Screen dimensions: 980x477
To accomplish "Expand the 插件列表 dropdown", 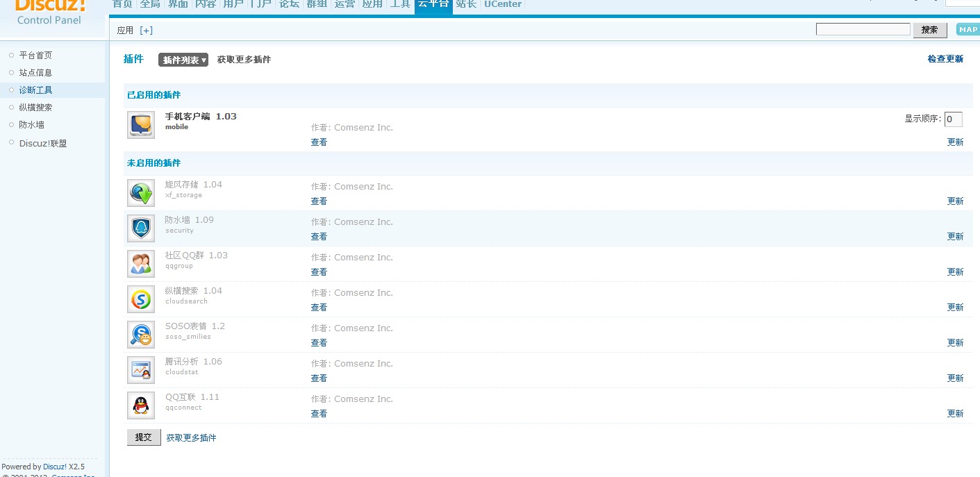I will click(183, 60).
